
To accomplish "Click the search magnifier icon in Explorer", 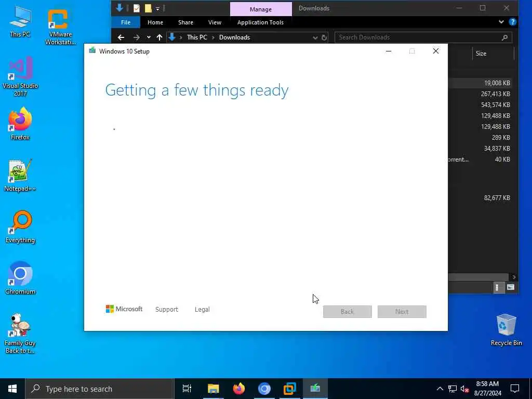I will 504,37.
